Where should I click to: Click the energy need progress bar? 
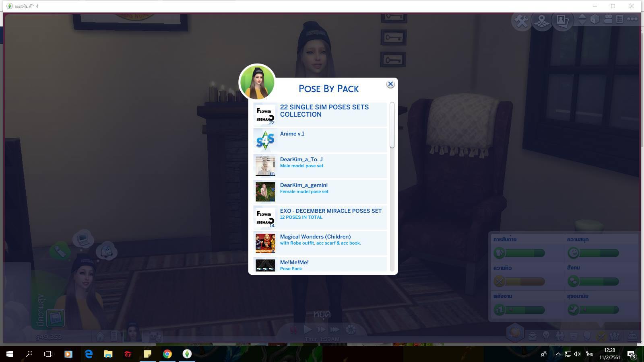click(x=525, y=310)
